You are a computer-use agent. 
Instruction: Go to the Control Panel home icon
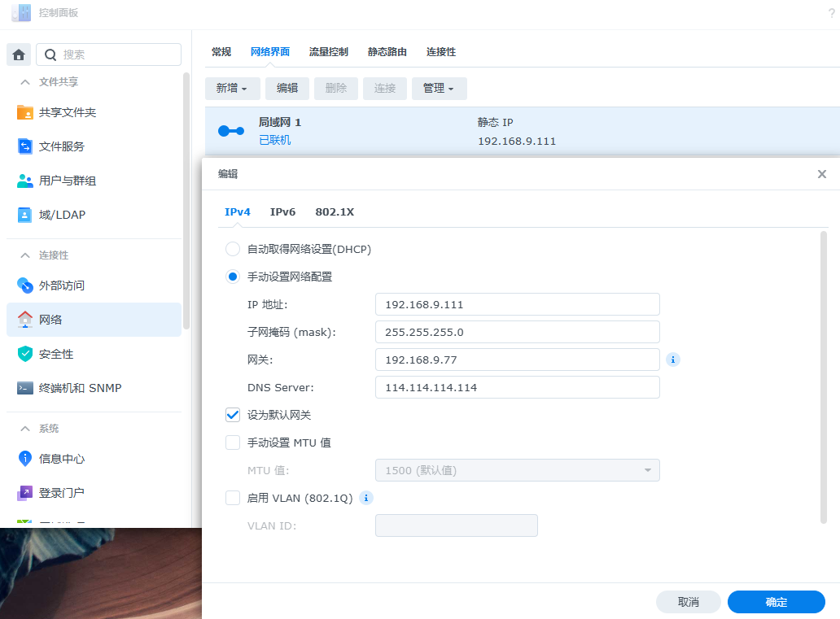click(x=19, y=54)
